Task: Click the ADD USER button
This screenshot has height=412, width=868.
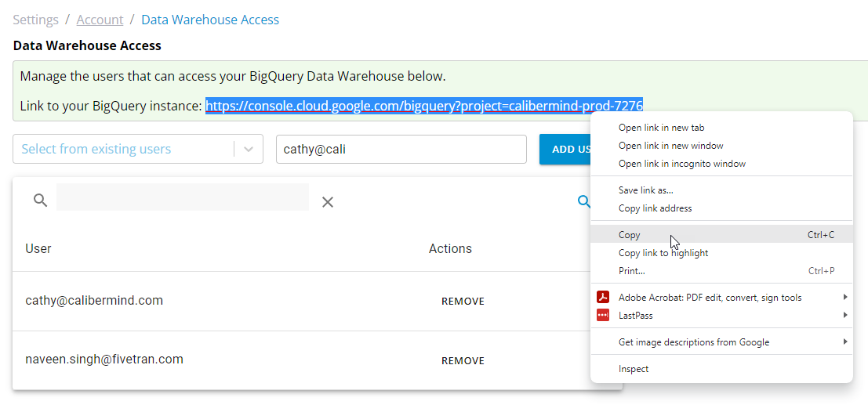Action: pos(567,150)
